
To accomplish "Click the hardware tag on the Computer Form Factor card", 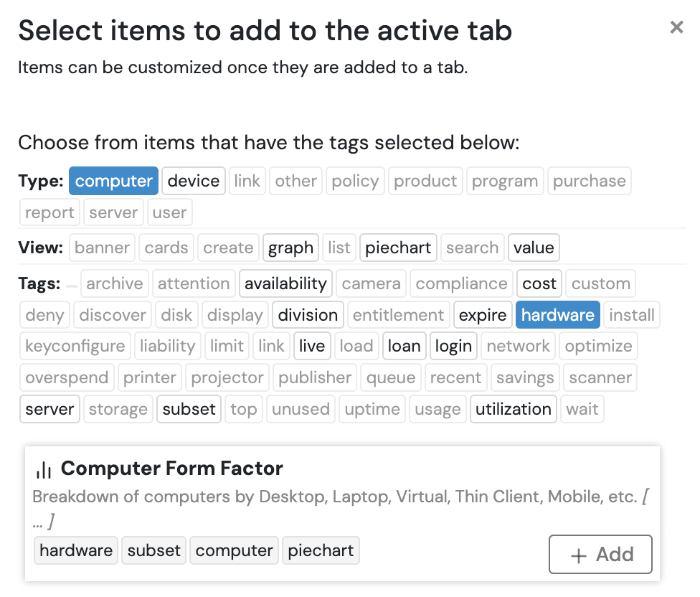I will (x=75, y=550).
